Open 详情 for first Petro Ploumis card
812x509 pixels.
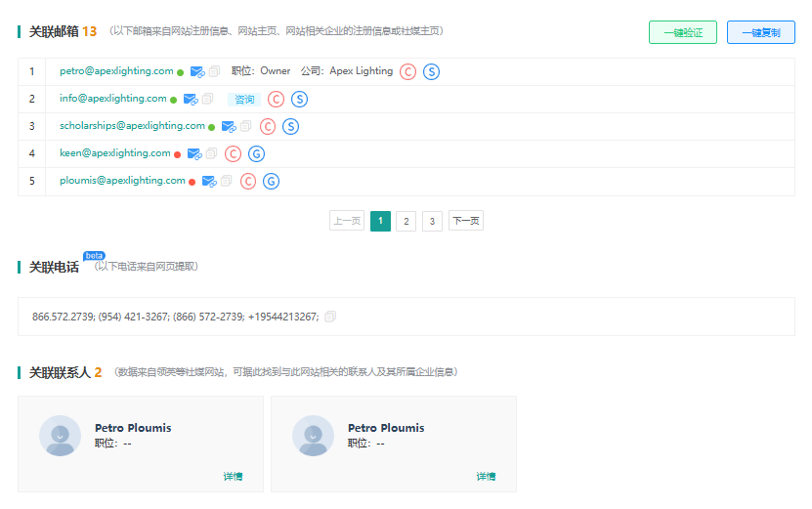(233, 477)
